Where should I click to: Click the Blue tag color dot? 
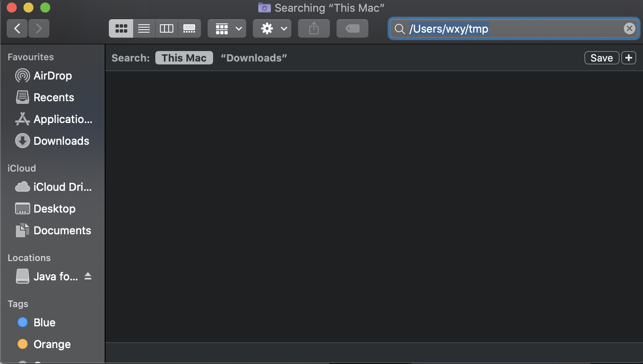coord(23,322)
